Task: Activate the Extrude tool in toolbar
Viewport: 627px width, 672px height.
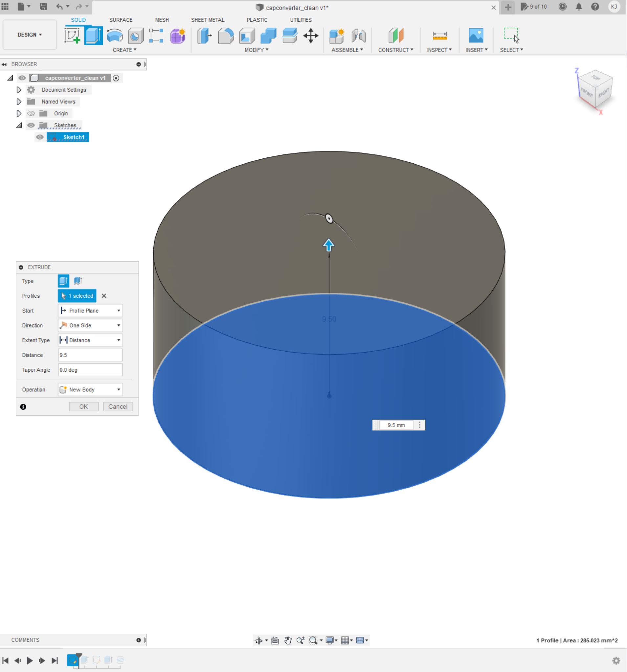Action: coord(93,35)
